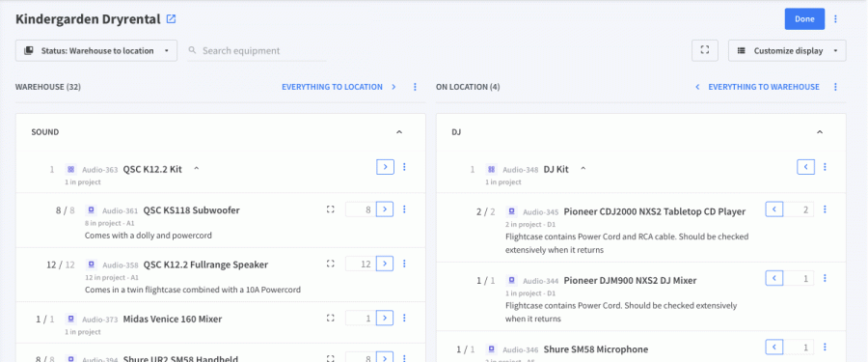
Task: Move QSC K12.2 Kit to location
Action: pyautogui.click(x=385, y=167)
